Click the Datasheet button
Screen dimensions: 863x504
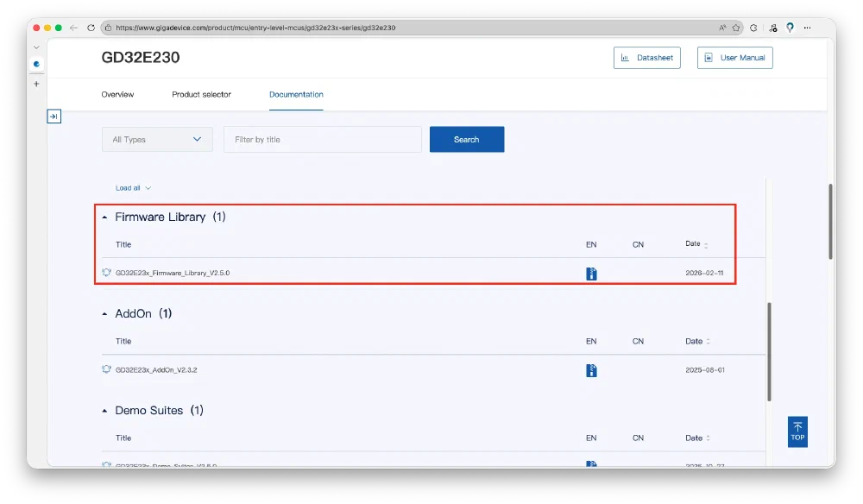647,58
